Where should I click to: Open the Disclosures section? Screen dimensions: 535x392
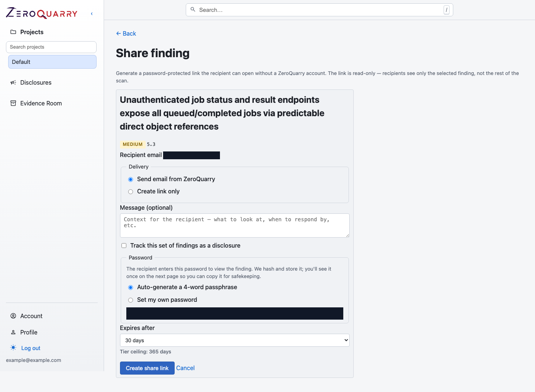click(x=36, y=82)
